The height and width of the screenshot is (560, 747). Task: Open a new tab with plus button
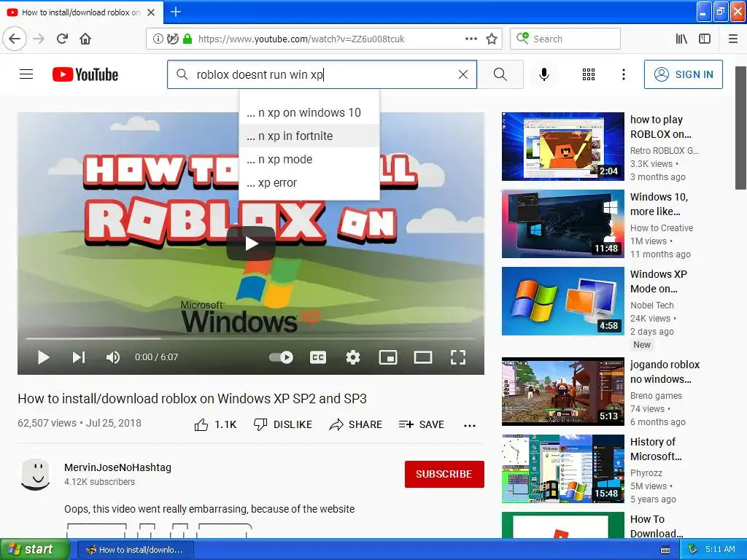click(176, 12)
